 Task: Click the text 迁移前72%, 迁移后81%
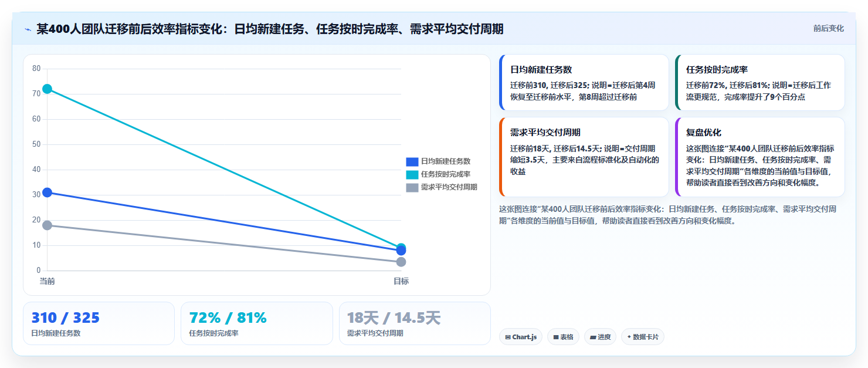(727, 85)
